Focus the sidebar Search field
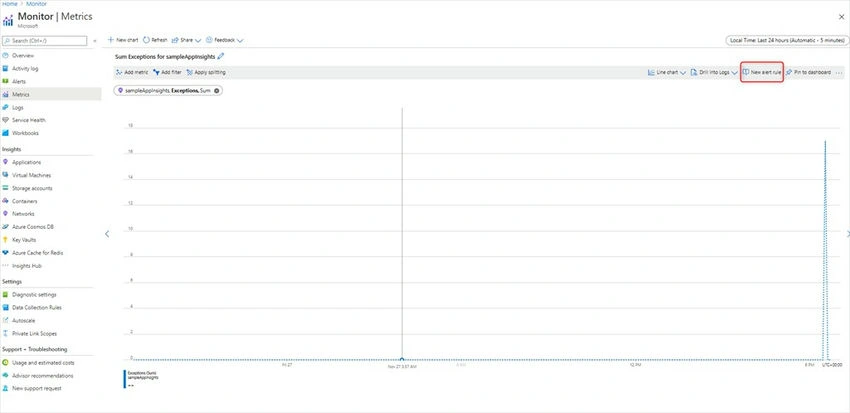The height and width of the screenshot is (413, 850). tap(44, 41)
